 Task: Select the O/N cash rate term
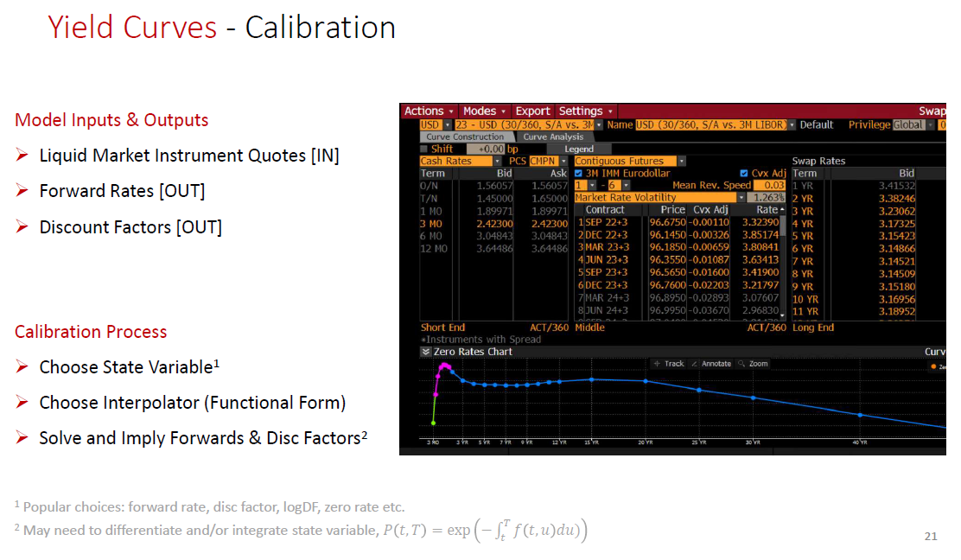pyautogui.click(x=429, y=186)
